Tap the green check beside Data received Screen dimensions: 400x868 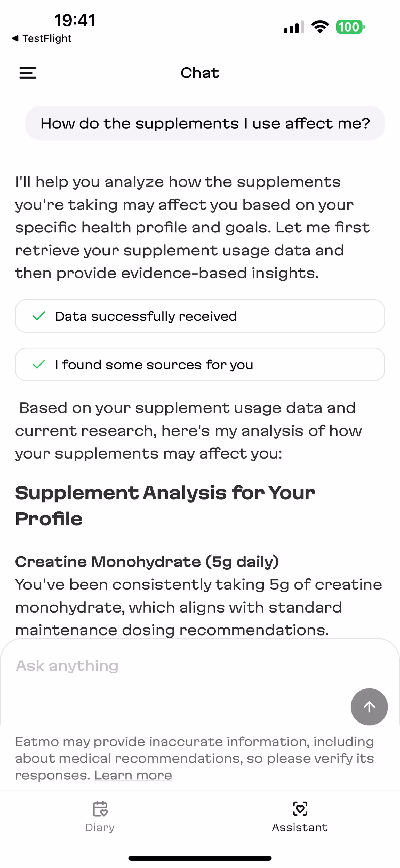[x=39, y=316]
